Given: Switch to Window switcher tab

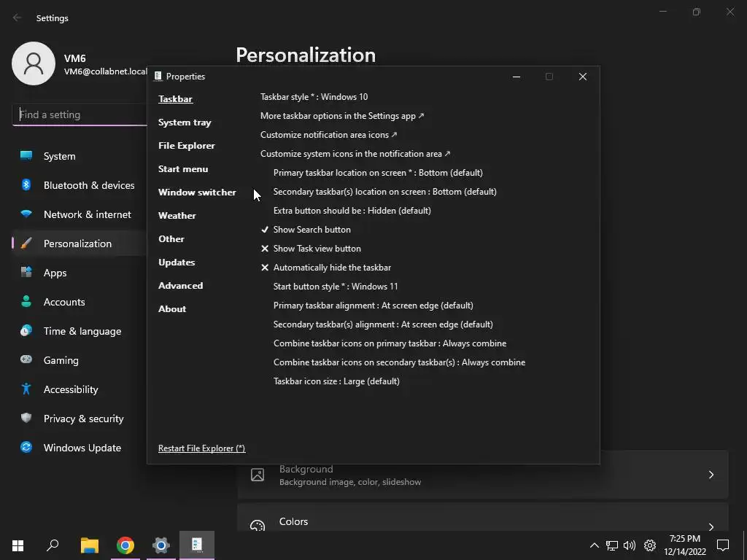Looking at the screenshot, I should (197, 192).
